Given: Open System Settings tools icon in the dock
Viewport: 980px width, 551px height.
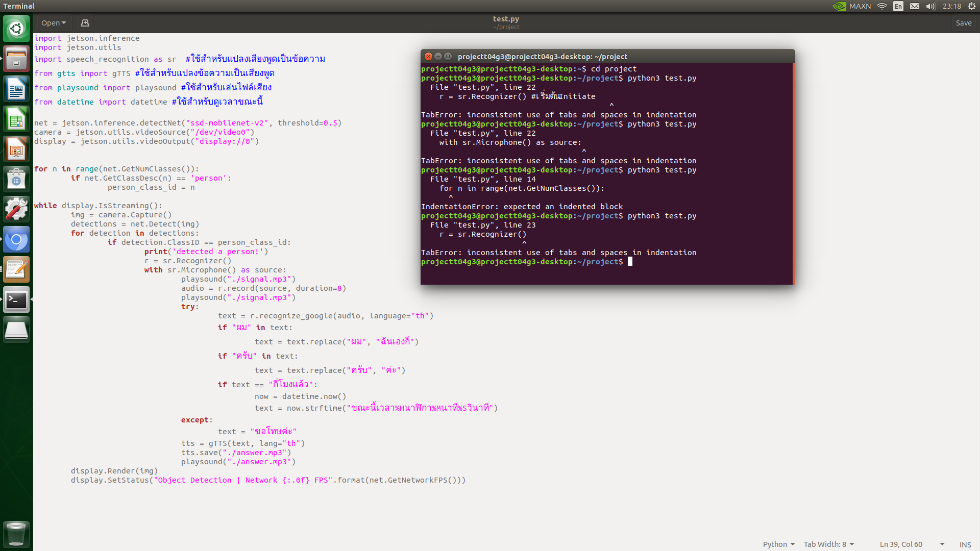Looking at the screenshot, I should tap(16, 209).
